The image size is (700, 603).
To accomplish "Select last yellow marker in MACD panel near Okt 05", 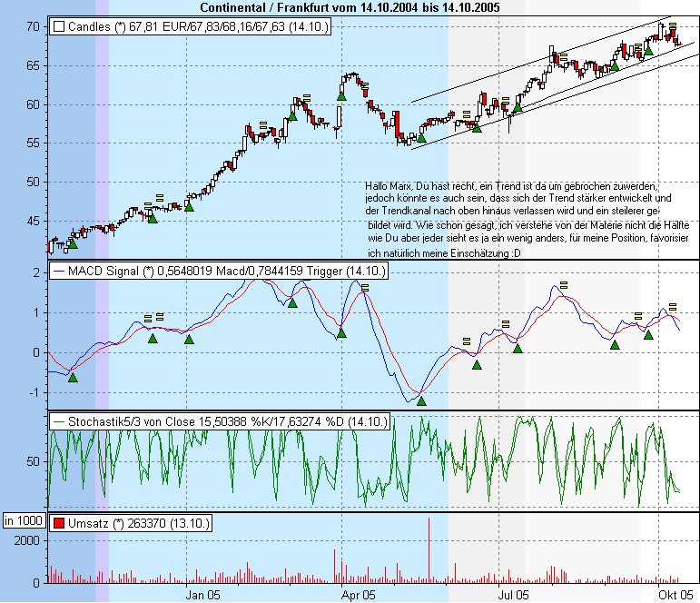I will pyautogui.click(x=673, y=307).
